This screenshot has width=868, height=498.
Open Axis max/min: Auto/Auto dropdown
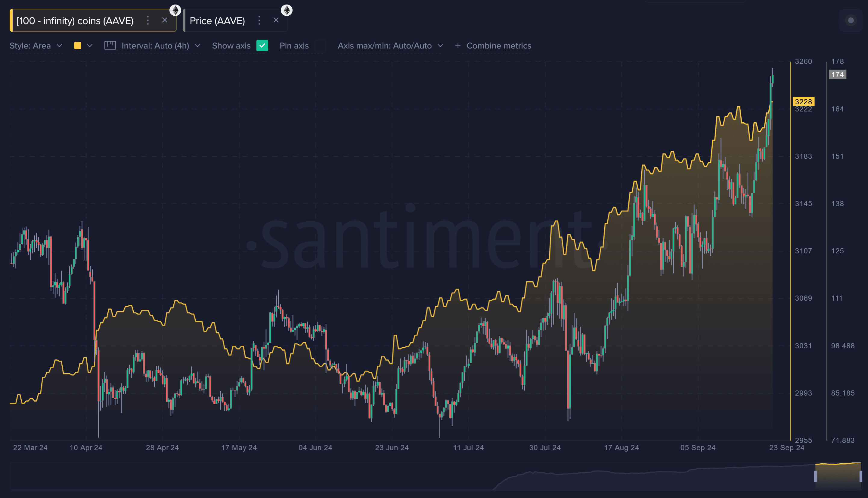click(x=390, y=46)
